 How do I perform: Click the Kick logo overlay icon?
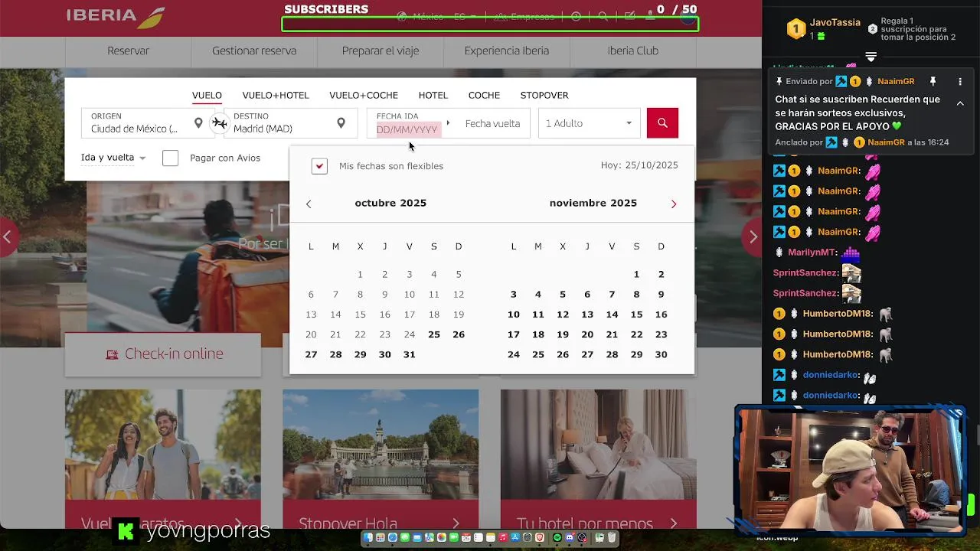pyautogui.click(x=126, y=530)
